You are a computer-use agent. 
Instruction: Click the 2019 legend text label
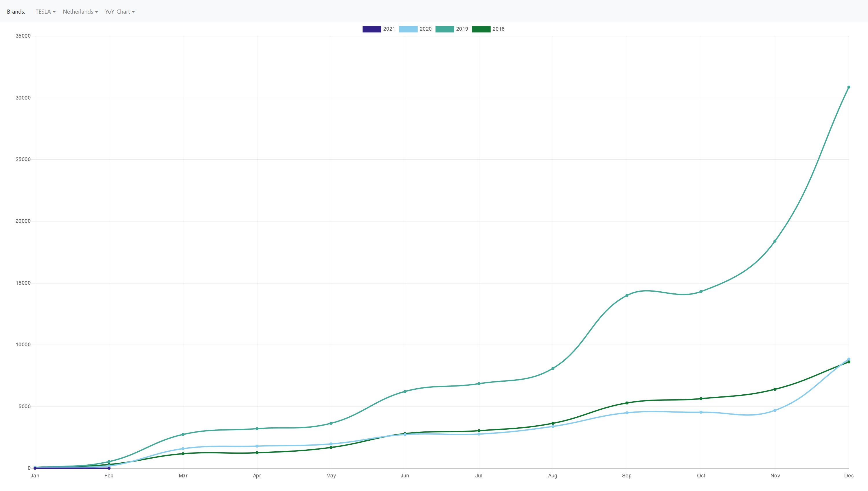tap(462, 29)
